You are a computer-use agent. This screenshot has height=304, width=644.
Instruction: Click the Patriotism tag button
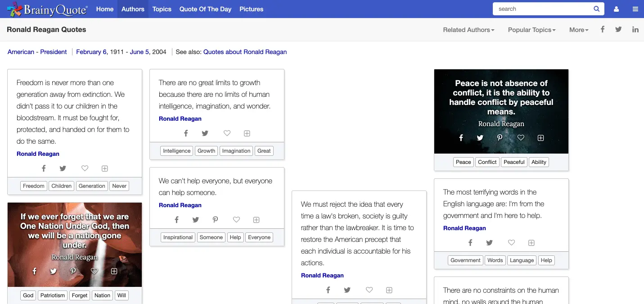tap(53, 295)
